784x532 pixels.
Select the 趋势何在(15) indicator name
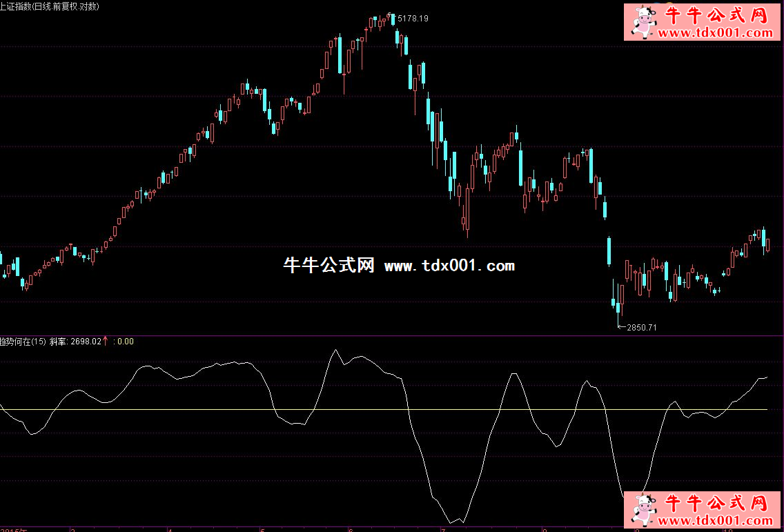coord(23,341)
